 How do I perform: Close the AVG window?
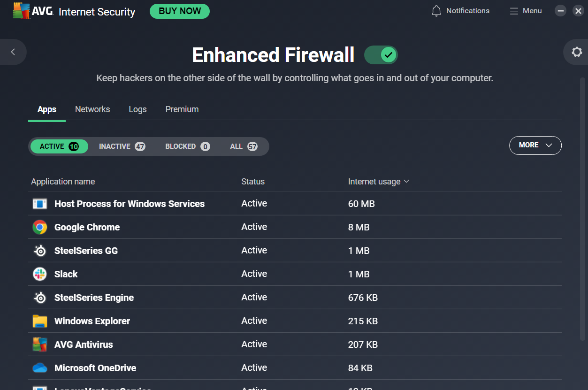[x=578, y=11]
